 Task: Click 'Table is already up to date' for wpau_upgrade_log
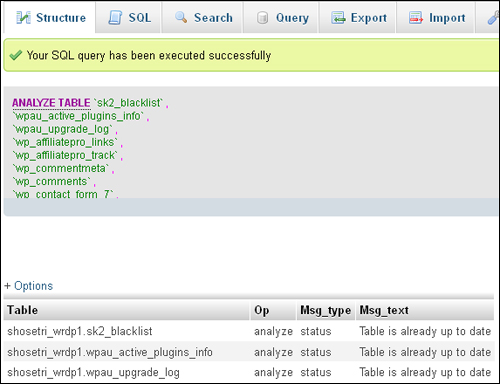point(425,372)
